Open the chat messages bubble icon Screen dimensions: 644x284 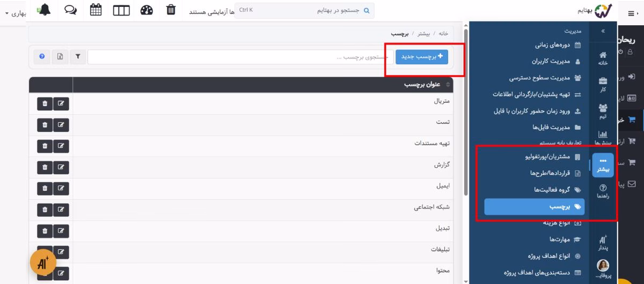click(70, 10)
